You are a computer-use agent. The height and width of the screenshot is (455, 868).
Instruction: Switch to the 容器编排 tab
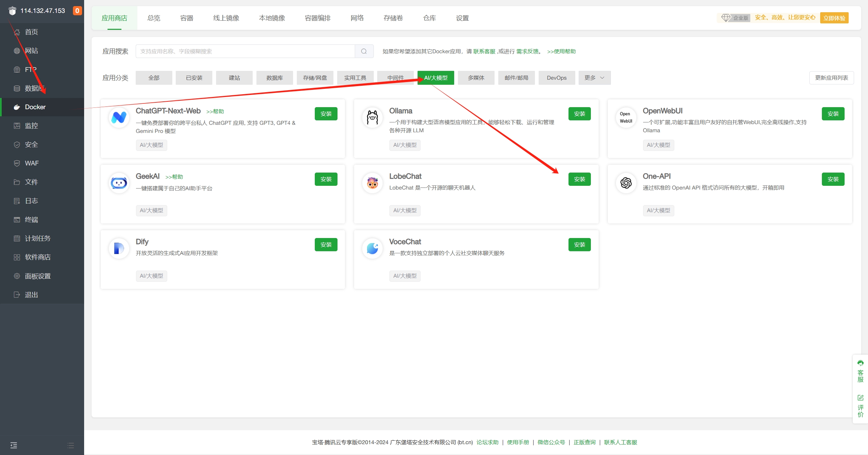point(318,18)
